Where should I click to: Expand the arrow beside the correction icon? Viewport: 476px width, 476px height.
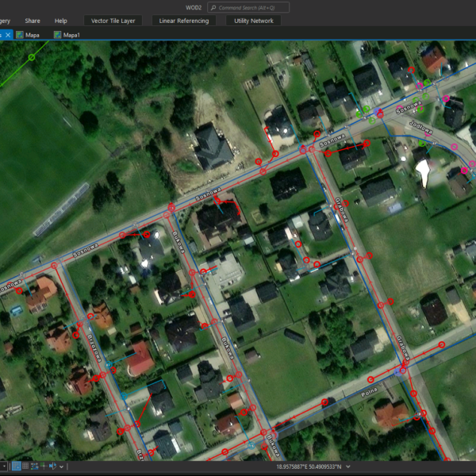[62, 466]
